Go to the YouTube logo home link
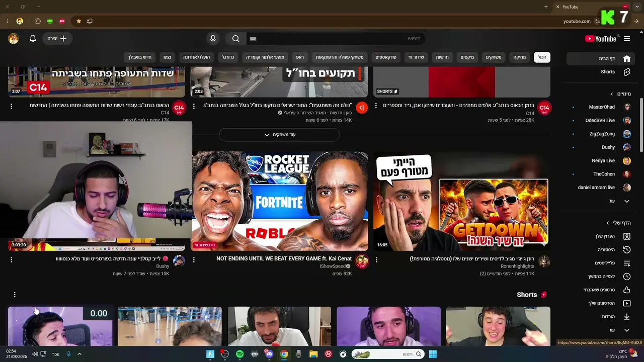Image resolution: width=644 pixels, height=362 pixels. [601, 39]
